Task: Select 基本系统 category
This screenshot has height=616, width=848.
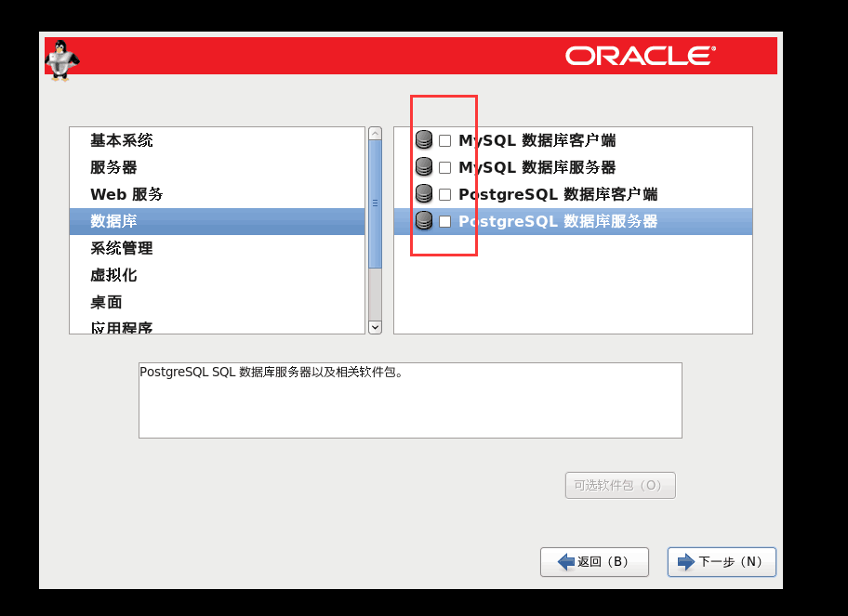Action: 122,140
